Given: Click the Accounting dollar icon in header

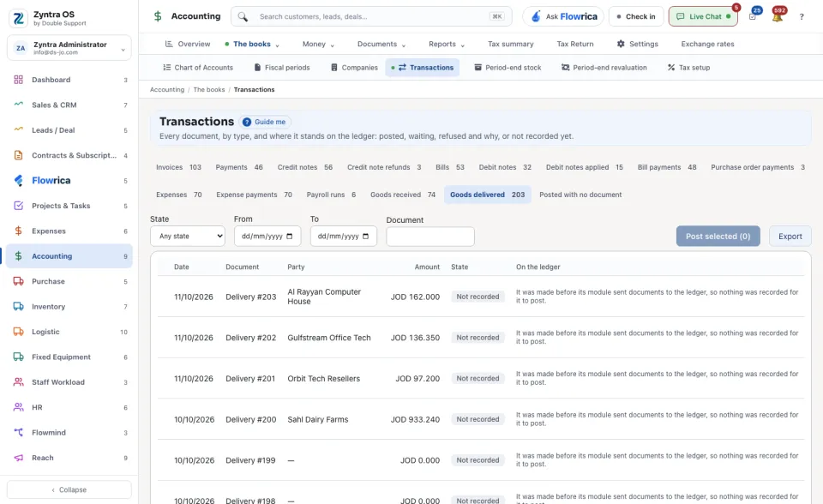Looking at the screenshot, I should [158, 16].
